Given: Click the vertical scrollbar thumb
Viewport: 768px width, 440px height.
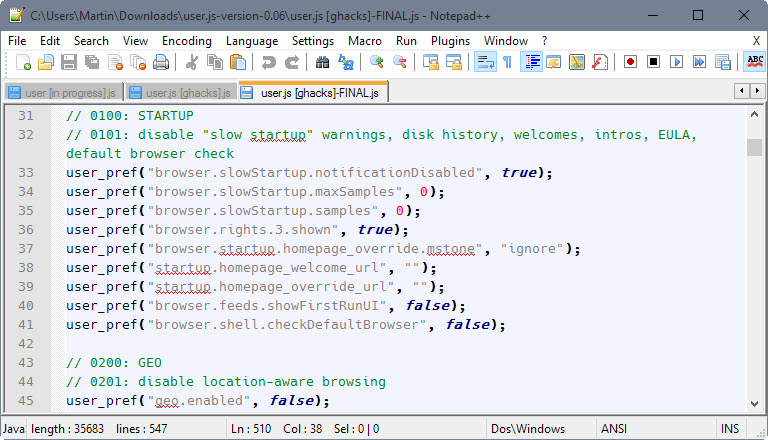Looking at the screenshot, I should pos(754,147).
